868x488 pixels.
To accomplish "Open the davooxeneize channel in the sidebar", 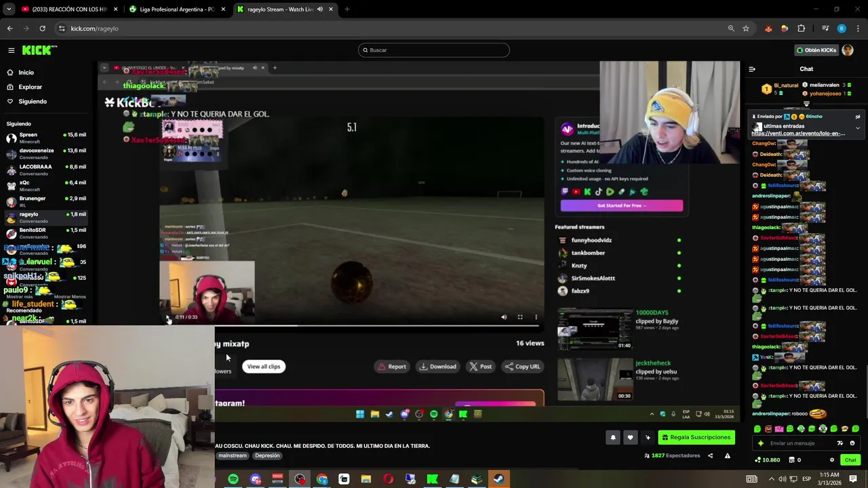I will [45, 154].
